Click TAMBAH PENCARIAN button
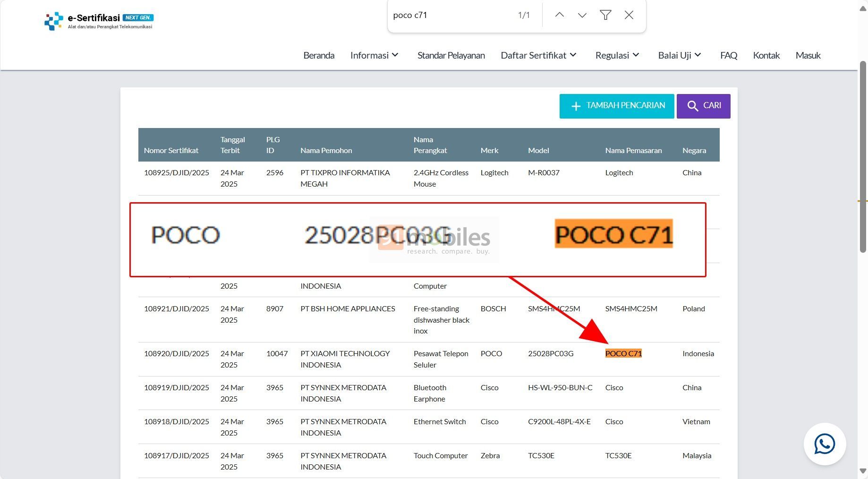The width and height of the screenshot is (868, 479). click(x=617, y=106)
